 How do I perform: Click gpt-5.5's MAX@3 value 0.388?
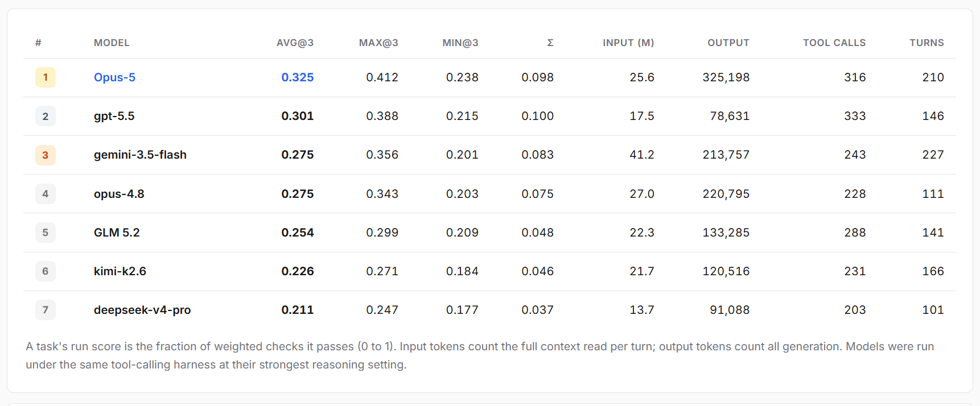382,116
